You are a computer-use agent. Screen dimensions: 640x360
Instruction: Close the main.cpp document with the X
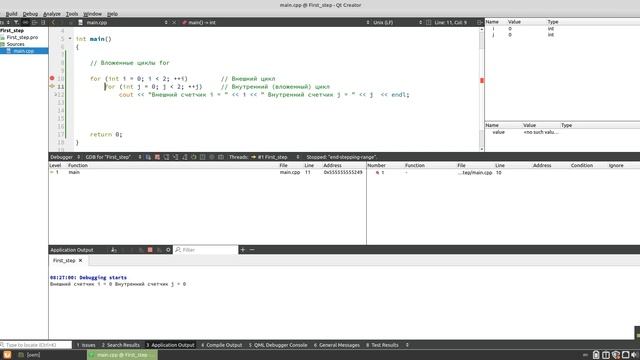[x=174, y=22]
